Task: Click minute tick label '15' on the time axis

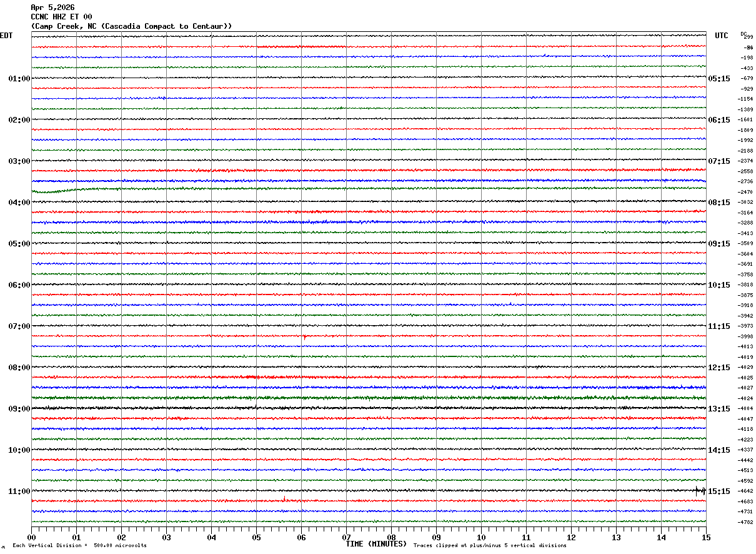Action: point(706,537)
